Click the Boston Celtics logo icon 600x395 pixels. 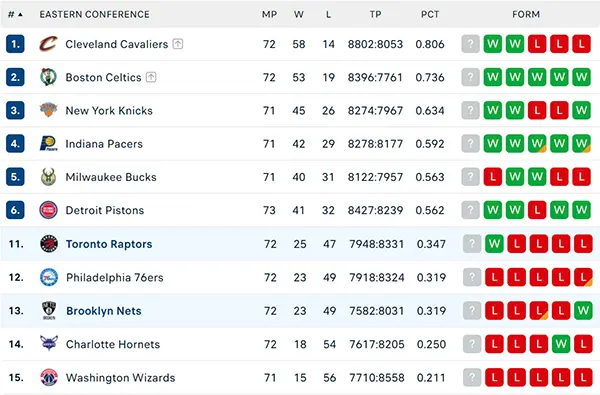pos(49,77)
